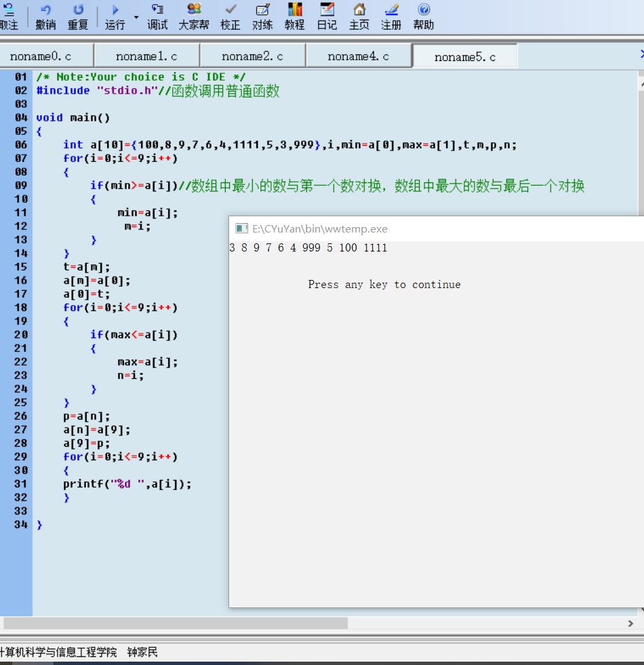Click the 'printf("%d ",a[i]);' line
The image size is (644, 665).
point(127,484)
